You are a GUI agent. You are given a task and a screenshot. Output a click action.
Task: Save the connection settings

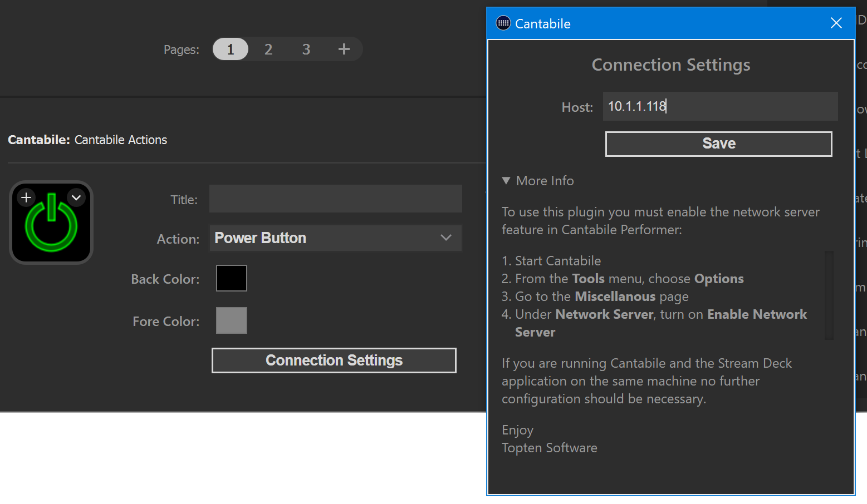719,144
